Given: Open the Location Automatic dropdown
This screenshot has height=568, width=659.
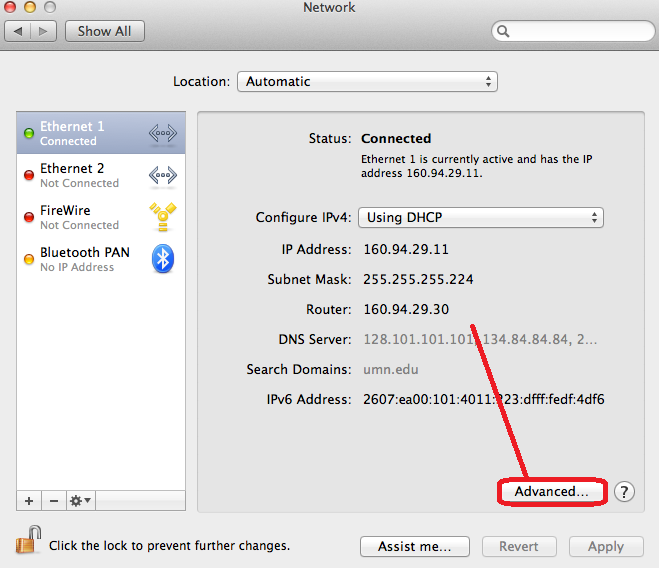Looking at the screenshot, I should point(367,82).
